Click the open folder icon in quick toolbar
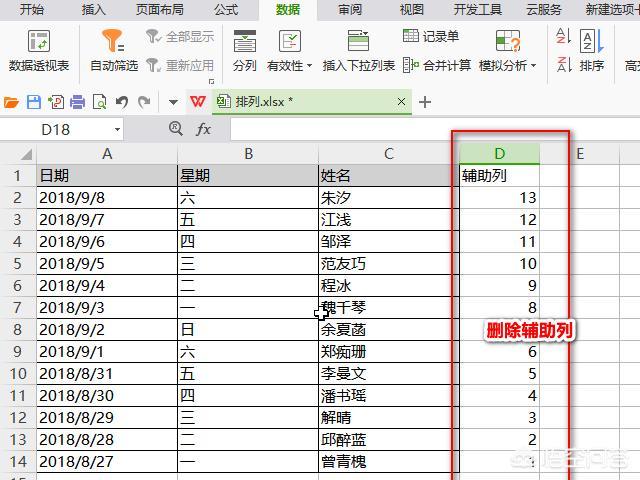 tap(11, 102)
